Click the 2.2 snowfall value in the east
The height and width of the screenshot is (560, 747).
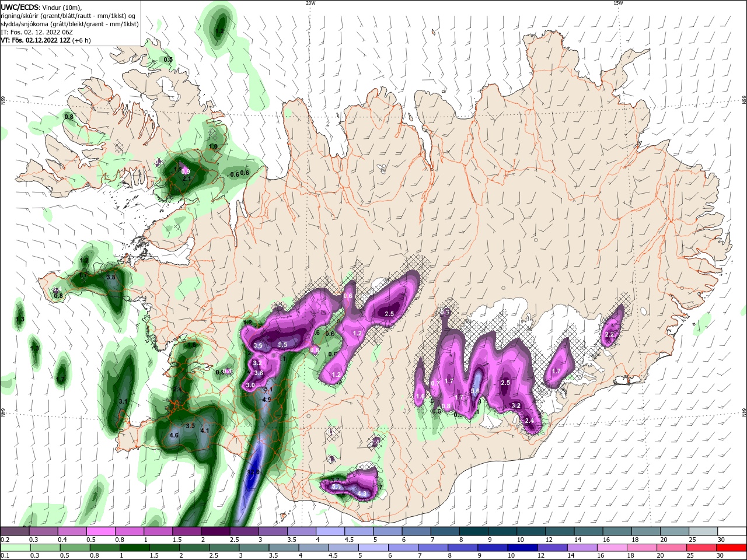[610, 334]
